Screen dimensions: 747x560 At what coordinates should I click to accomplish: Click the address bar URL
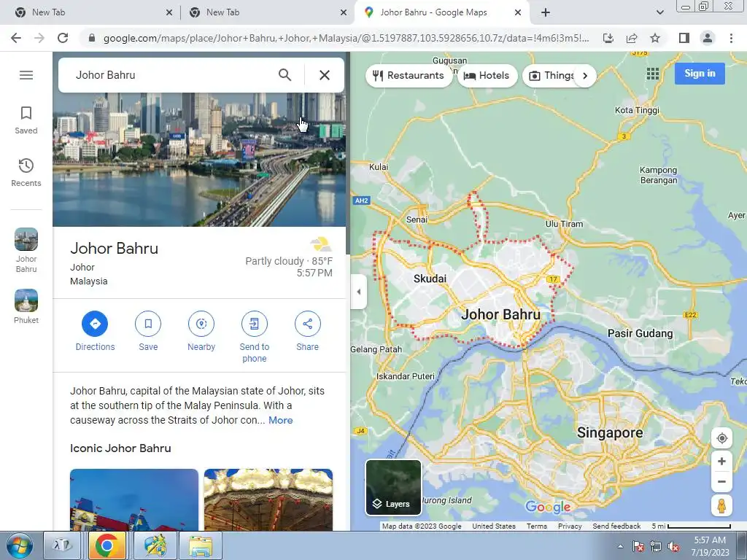(x=347, y=38)
